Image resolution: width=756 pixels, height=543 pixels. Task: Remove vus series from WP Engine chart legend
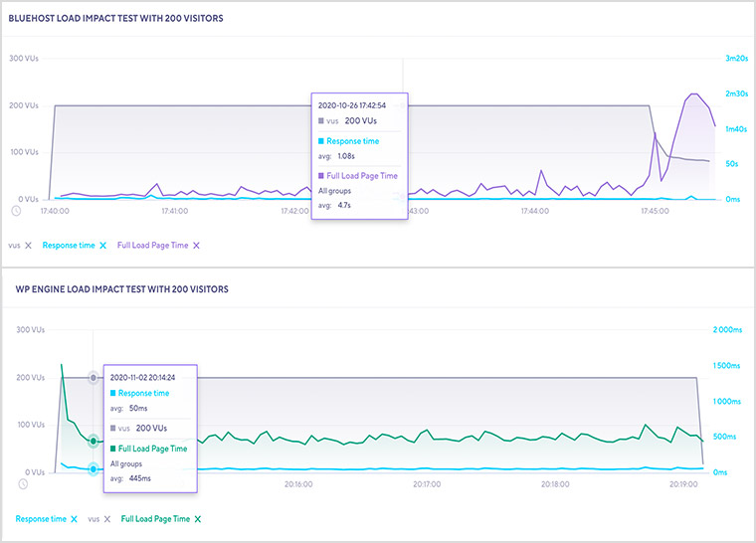tap(107, 519)
